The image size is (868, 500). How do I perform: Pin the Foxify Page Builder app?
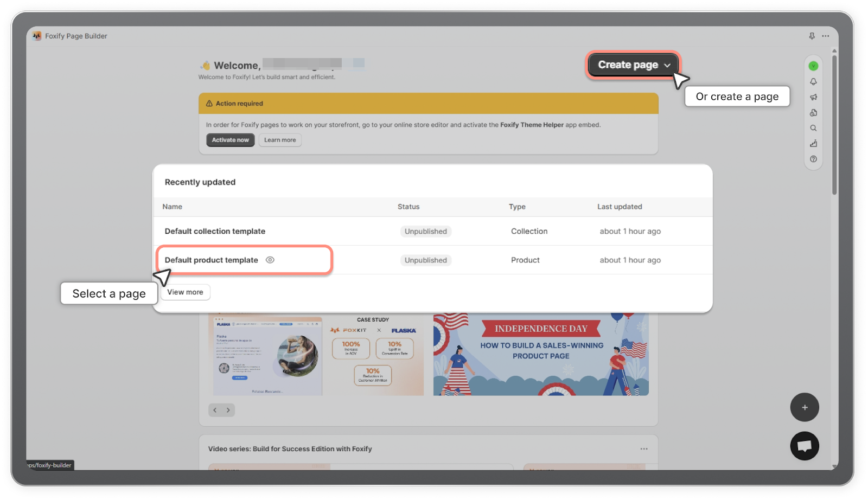[812, 36]
